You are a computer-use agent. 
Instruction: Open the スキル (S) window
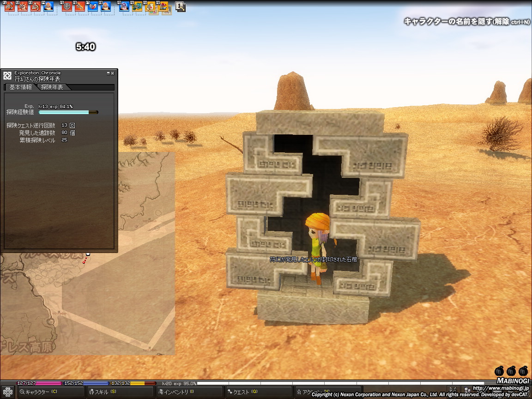pyautogui.click(x=120, y=392)
